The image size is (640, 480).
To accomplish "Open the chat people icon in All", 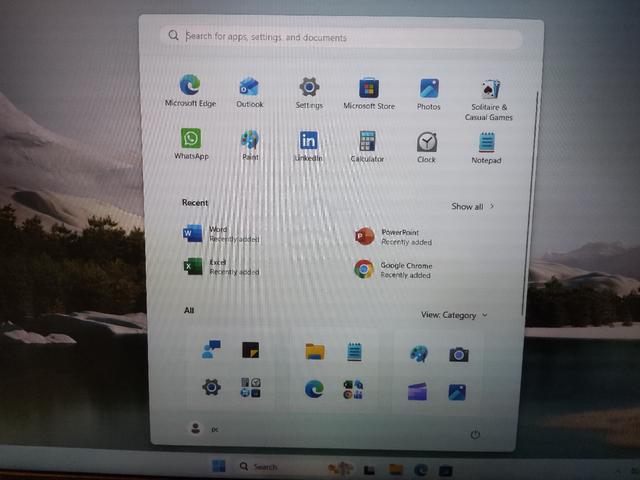I will tap(211, 349).
